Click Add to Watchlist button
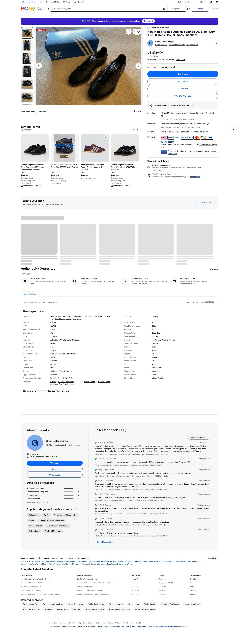The image size is (239, 644). (x=183, y=96)
